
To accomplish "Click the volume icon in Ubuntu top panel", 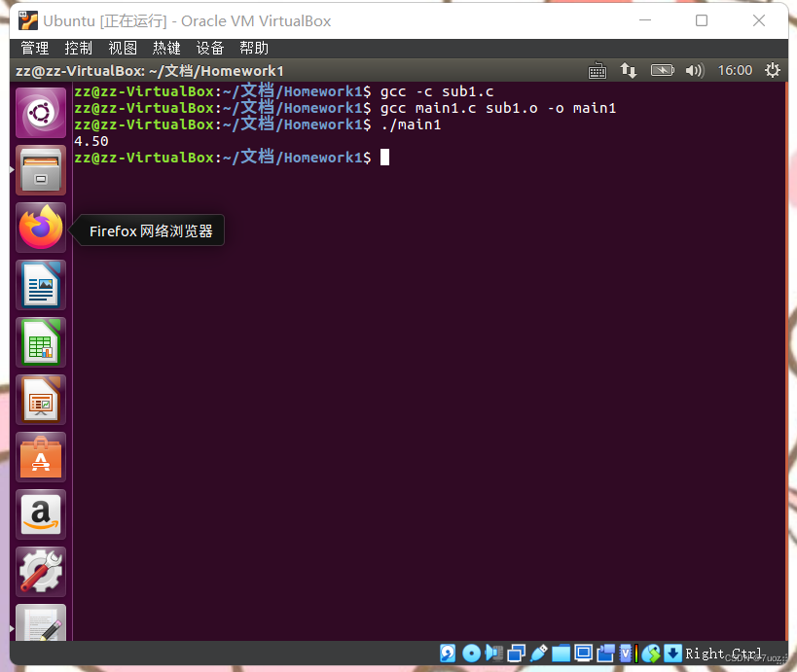I will point(693,70).
